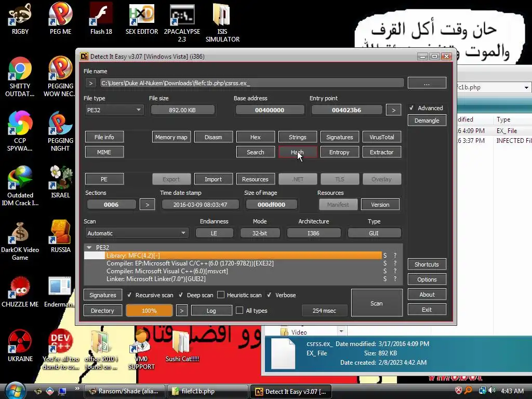Launch the CCP SPYWA... shortcut
This screenshot has height=399, width=532.
20,131
